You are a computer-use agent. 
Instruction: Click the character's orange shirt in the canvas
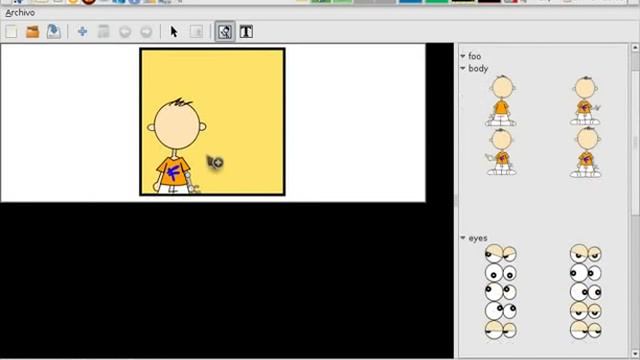point(173,171)
